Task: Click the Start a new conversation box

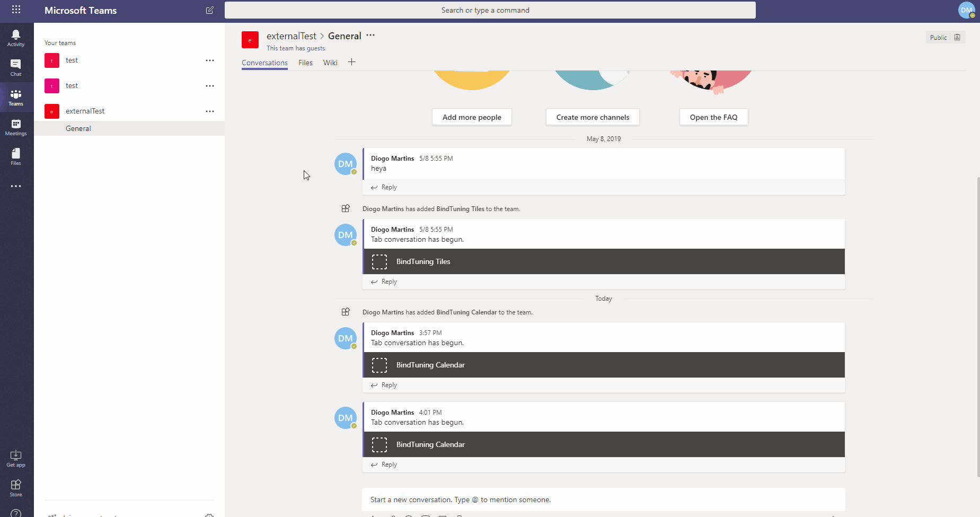Action: (x=604, y=500)
